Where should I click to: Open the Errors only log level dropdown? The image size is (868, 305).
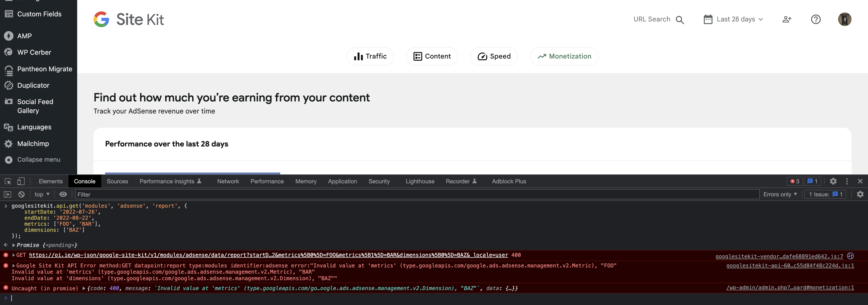[780, 194]
